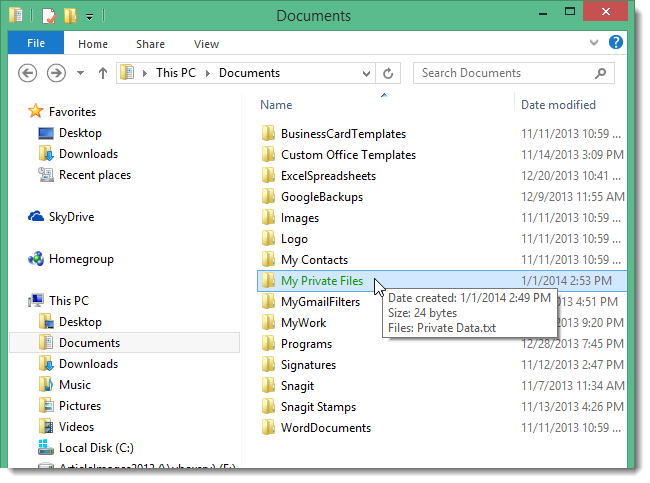Go up one level with Up arrow
This screenshot has height=483, width=650.
tap(103, 73)
